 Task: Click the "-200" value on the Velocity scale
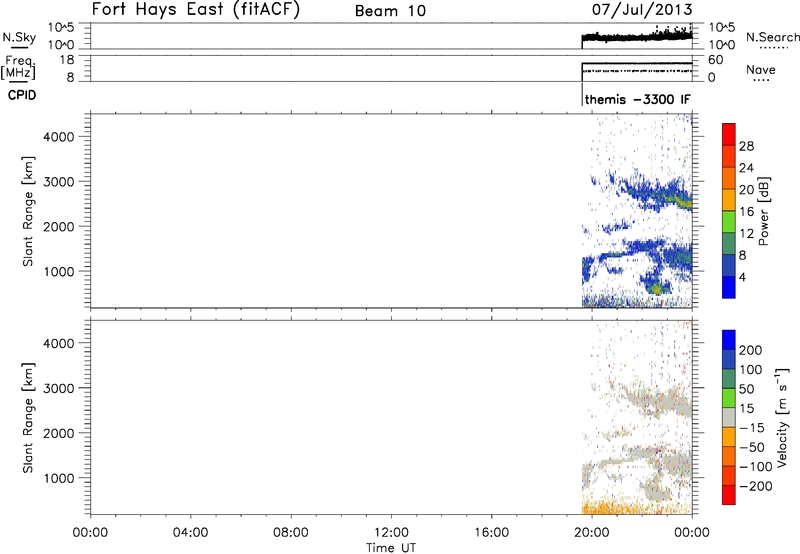coord(756,486)
